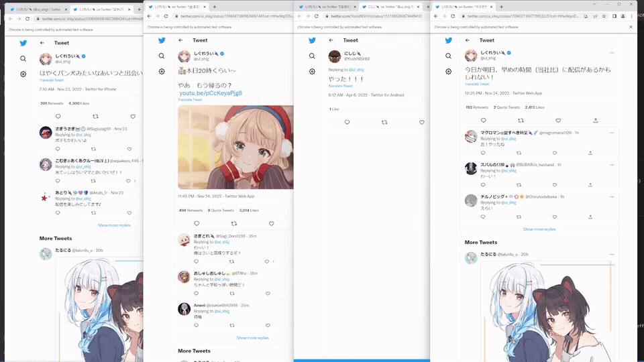Click back arrow beside Tweet in third window
The image size is (644, 362).
[331, 40]
